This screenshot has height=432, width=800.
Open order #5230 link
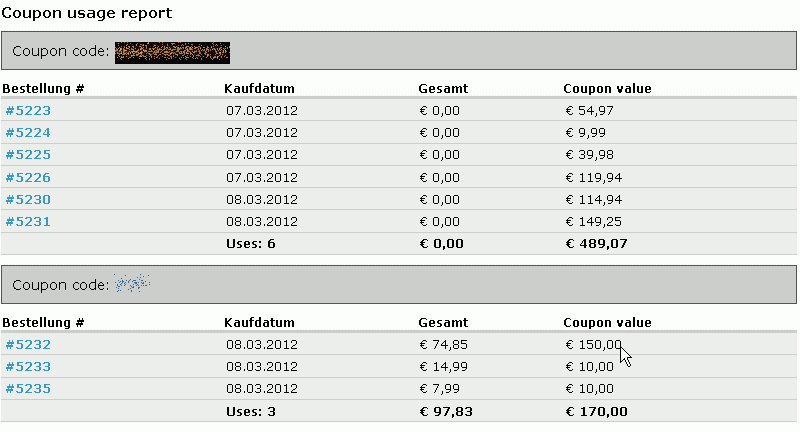coord(28,200)
